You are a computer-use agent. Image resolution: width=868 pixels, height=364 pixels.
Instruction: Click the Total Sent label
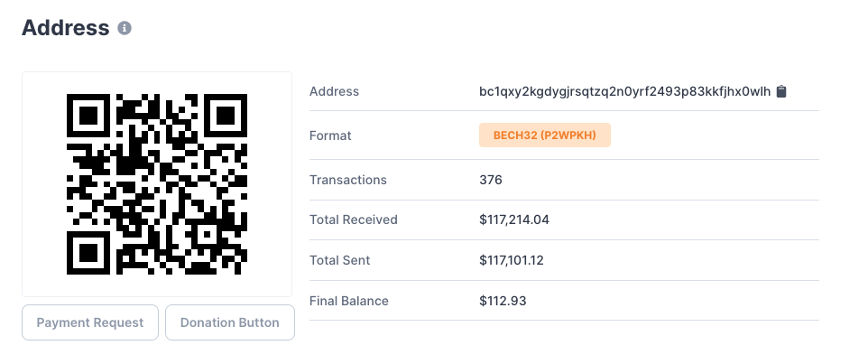click(339, 260)
